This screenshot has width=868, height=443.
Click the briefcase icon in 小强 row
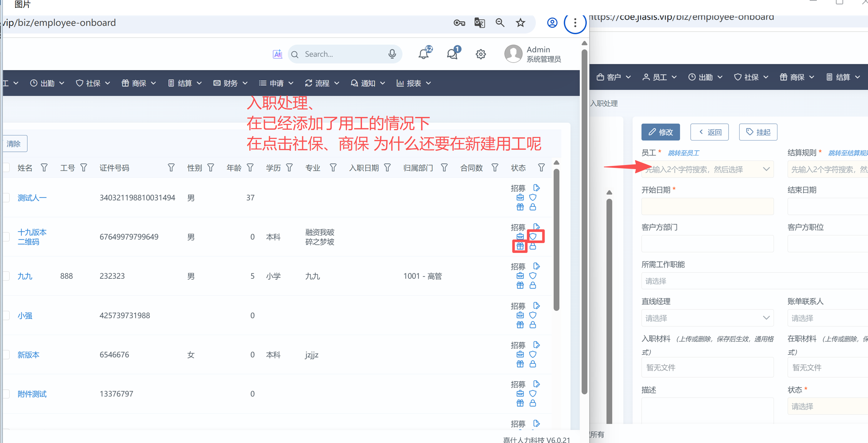520,315
